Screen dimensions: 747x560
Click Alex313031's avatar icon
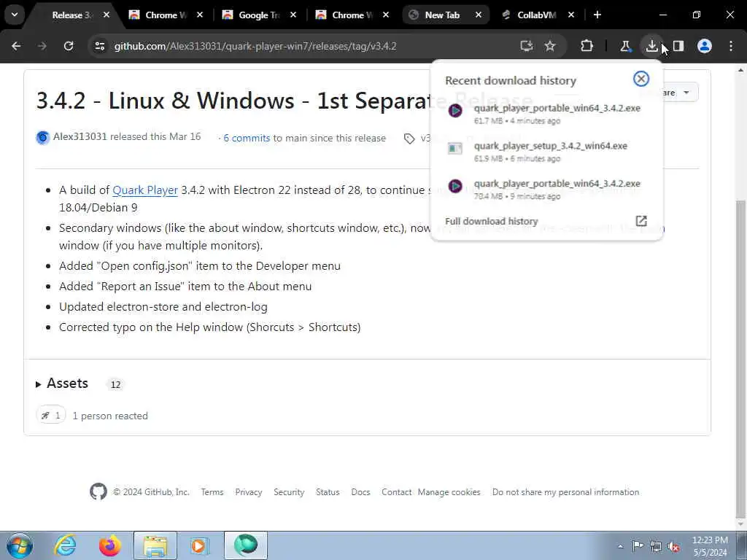tap(42, 137)
